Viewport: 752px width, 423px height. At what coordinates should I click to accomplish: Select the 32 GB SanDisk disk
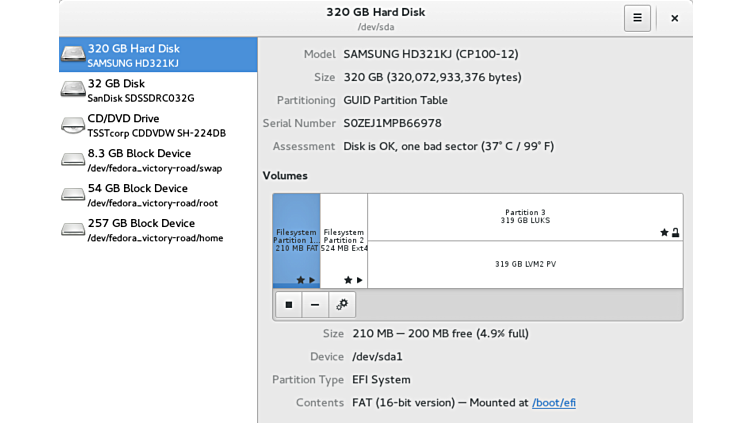point(158,90)
